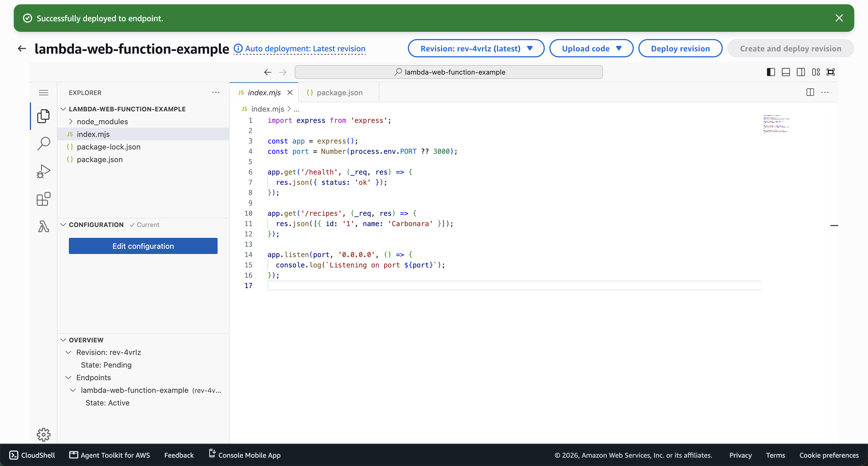Collapse LAMBDA-WEB-FUNCTION-EXAMPLE folder section
Screen dimensions: 868x466
63,109
